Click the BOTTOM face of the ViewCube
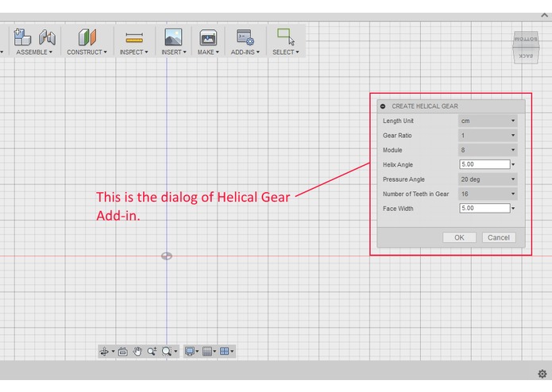The height and width of the screenshot is (392, 552). [526, 40]
